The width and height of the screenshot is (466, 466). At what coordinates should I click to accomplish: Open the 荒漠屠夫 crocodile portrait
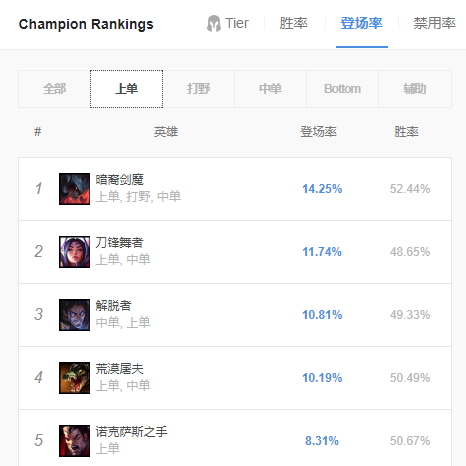(74, 378)
